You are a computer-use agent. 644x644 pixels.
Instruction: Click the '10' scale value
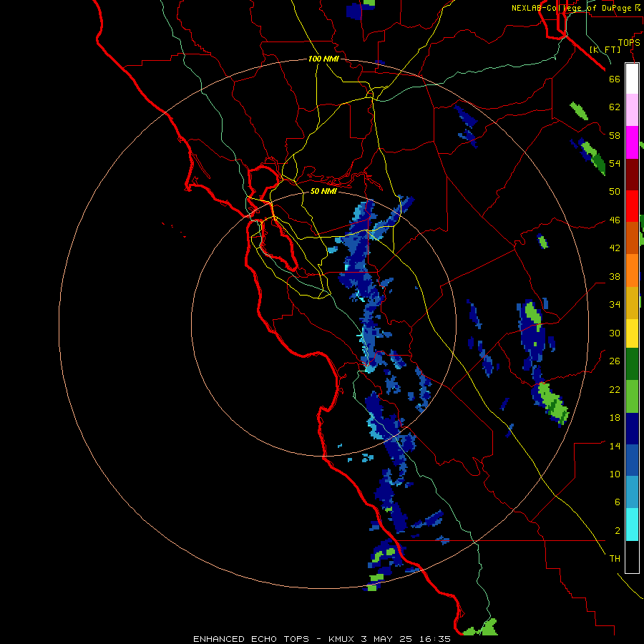click(615, 474)
